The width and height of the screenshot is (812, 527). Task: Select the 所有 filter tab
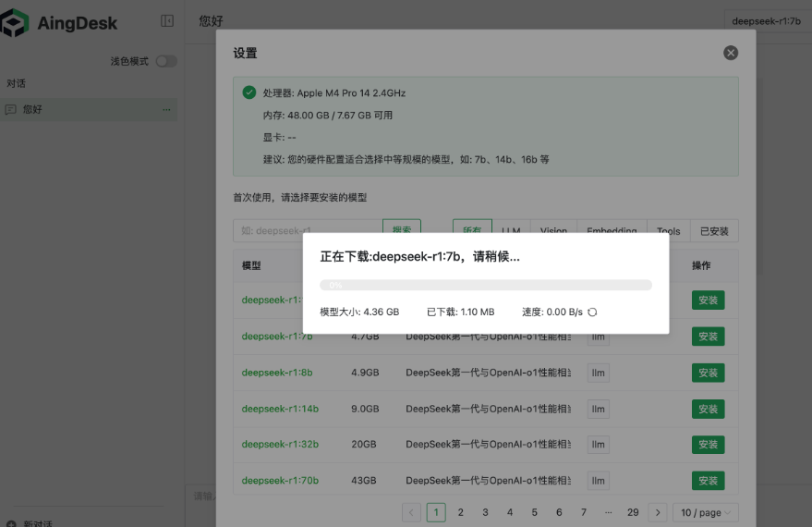pos(472,230)
